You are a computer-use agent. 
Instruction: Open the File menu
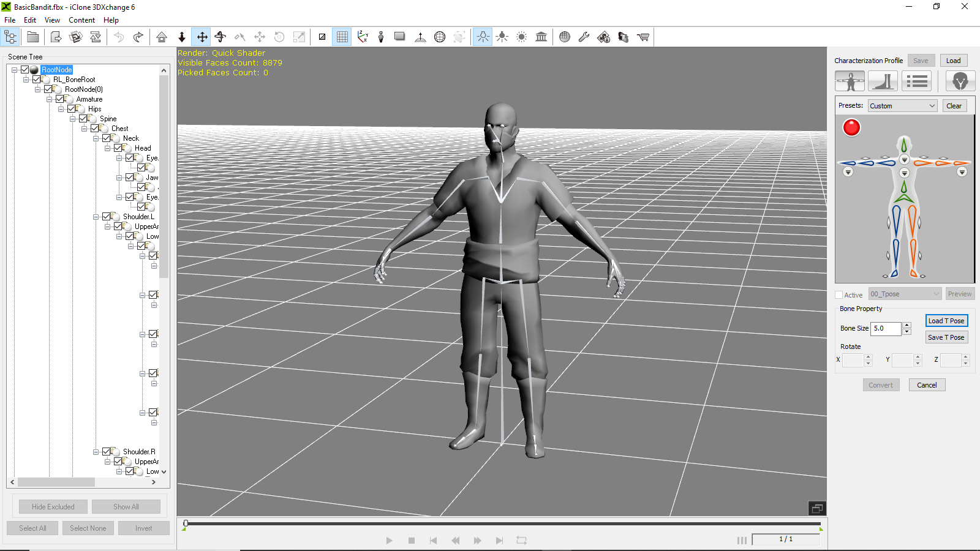pos(10,20)
